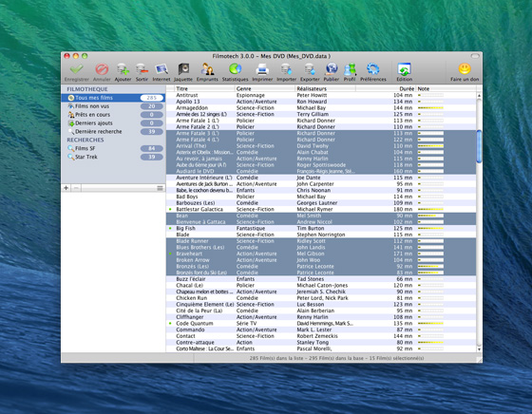Viewport: 532px width, 414px height.
Task: Click the scrollbar up arrow
Action: pyautogui.click(x=479, y=96)
